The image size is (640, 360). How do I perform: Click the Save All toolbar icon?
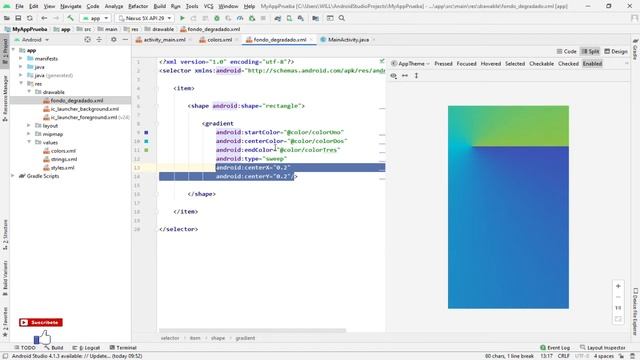click(18, 18)
